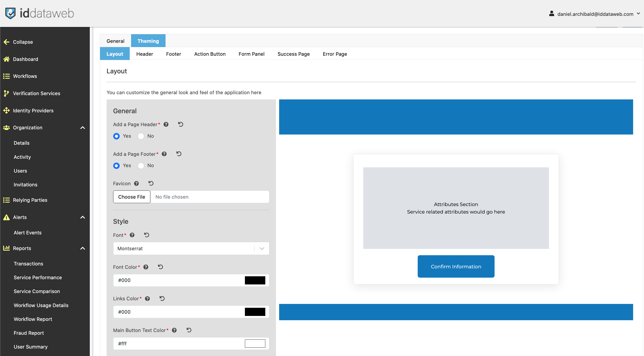Click the Choose File button for Favicon
Screen dimensions: 644x356
coord(132,197)
